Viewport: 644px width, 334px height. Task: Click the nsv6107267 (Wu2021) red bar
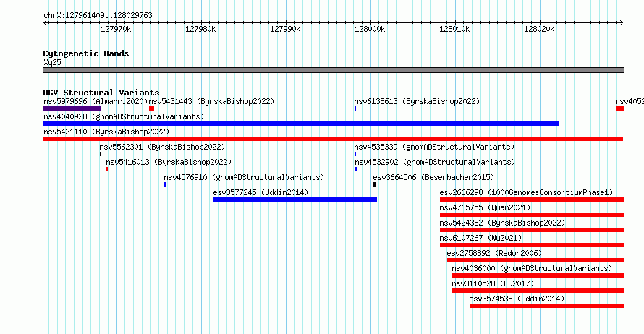(532, 245)
